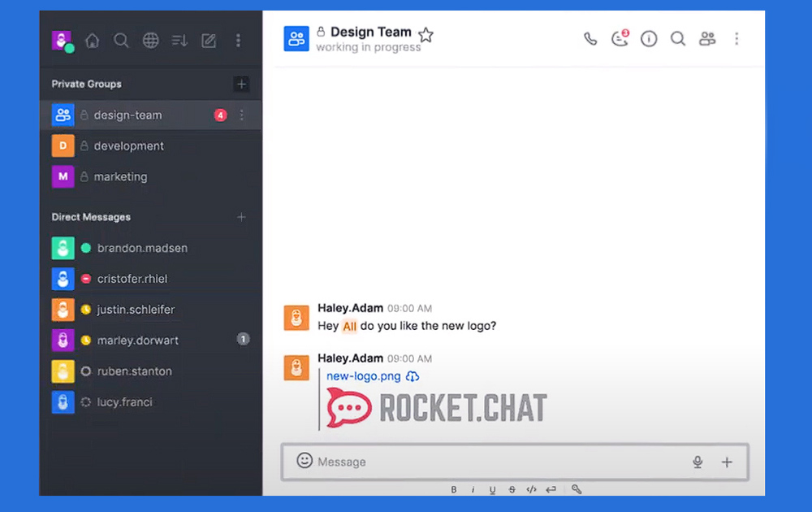Start a call with phone icon
The height and width of the screenshot is (512, 812).
tap(590, 39)
